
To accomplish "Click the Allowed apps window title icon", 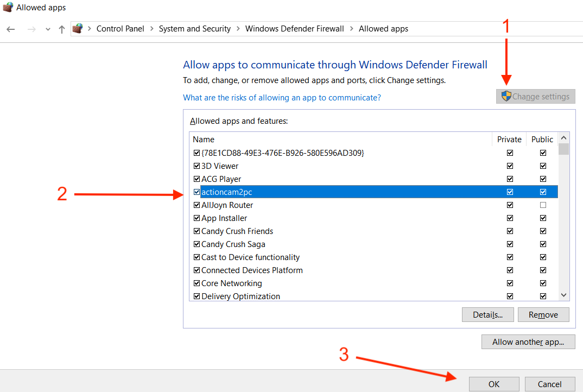I will [x=8, y=8].
